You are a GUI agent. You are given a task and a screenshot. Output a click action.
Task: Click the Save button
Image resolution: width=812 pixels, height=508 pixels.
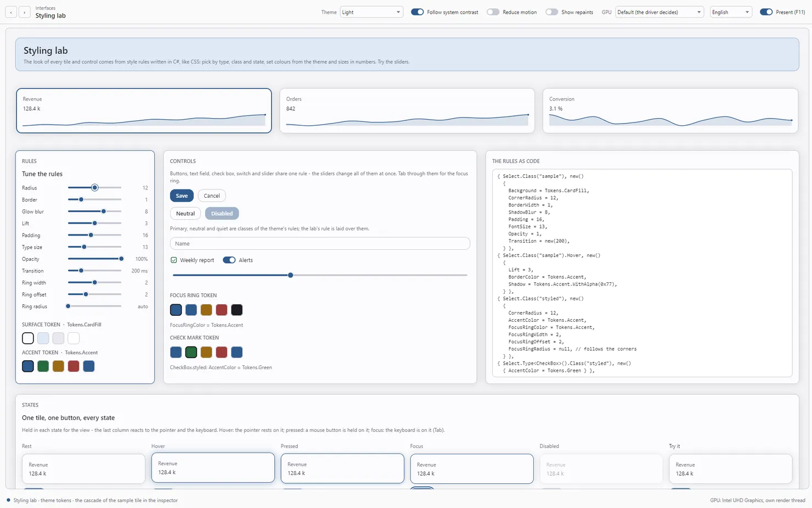(182, 196)
